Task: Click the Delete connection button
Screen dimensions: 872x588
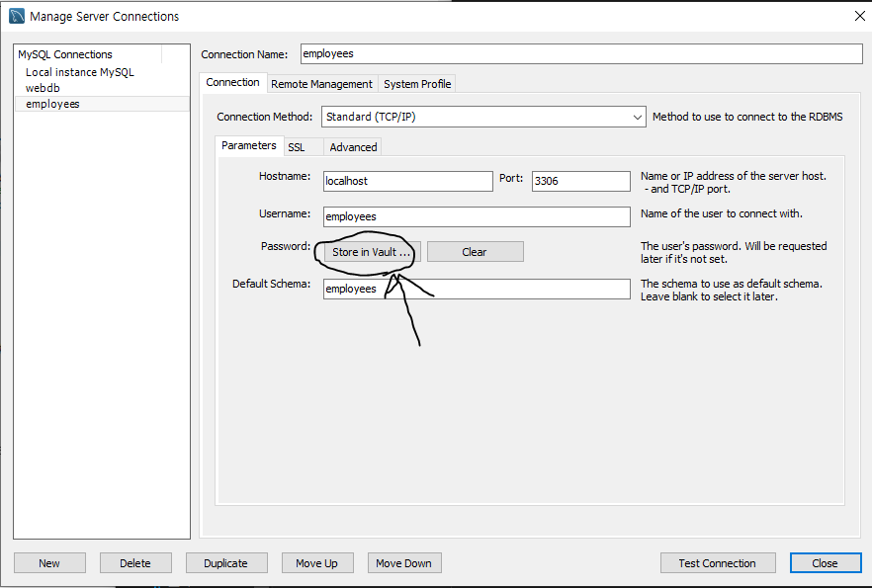Action: pos(135,563)
